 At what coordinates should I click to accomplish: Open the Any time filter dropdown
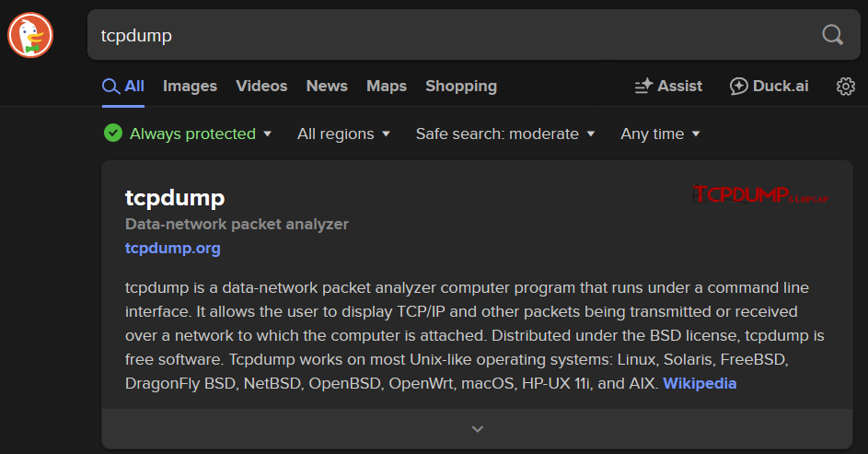[x=660, y=134]
